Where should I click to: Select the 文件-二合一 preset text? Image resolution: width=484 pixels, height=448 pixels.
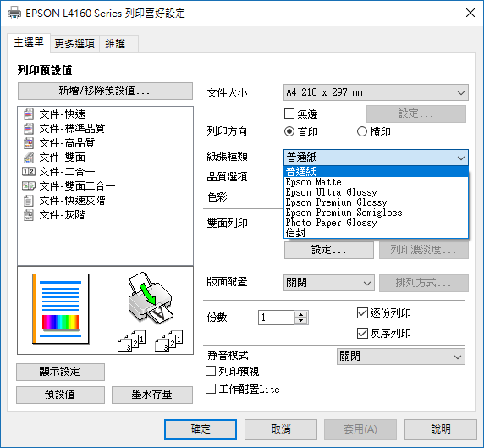point(67,171)
